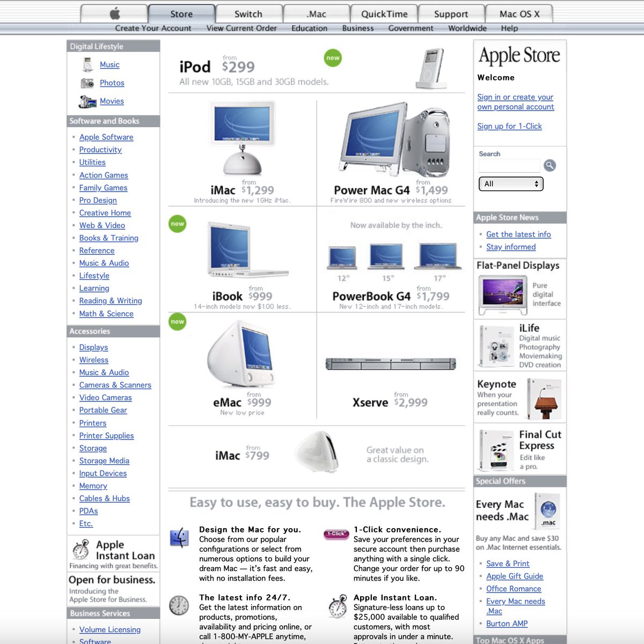Click the Apple Instant Loan sidebar banner
This screenshot has height=644, width=644.
pyautogui.click(x=113, y=553)
